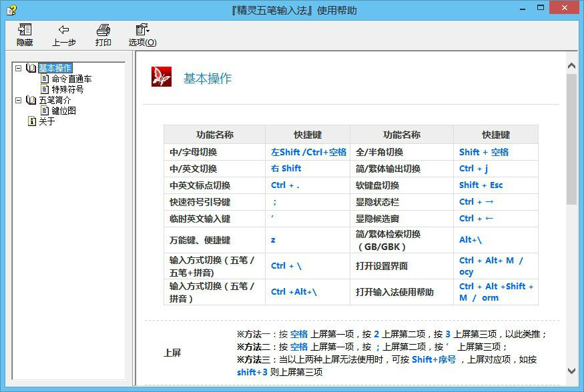
Task: Open the Options 选项(O) toolbar icon
Action: pos(142,29)
